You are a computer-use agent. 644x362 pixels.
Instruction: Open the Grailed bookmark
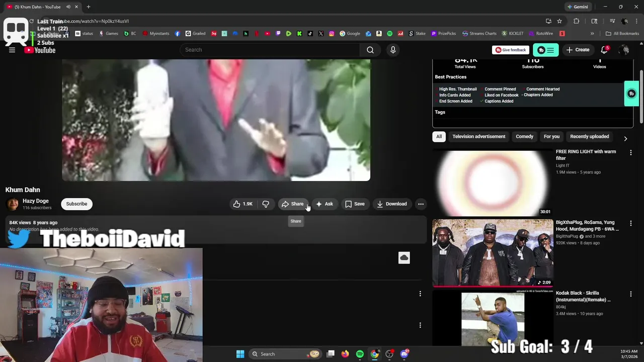pos(195,34)
